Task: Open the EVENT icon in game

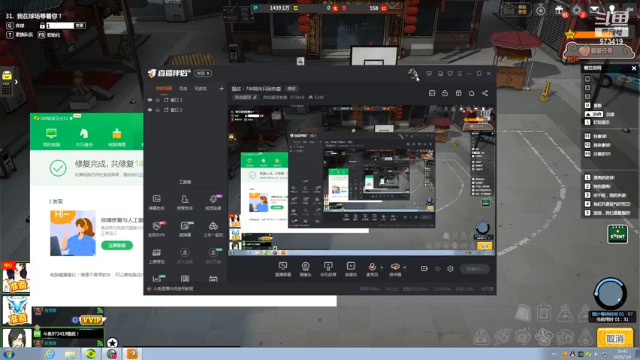Action: click(617, 234)
